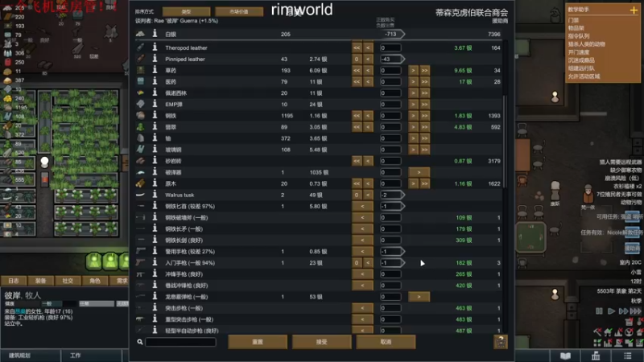Select 指令队列 in the tutor panel
Screen dimensions: 644x362
(x=579, y=36)
